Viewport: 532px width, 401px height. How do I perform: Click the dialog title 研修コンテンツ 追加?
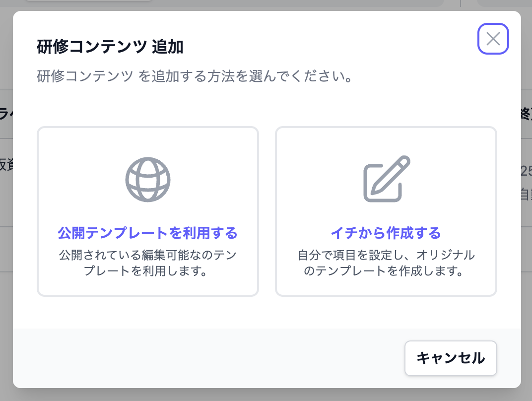(110, 47)
